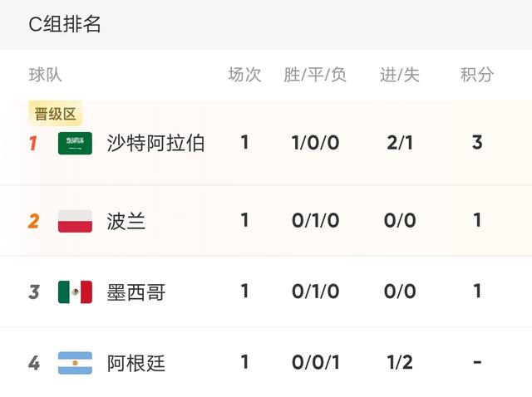Open team 波兰 details
This screenshot has width=532, height=397.
click(126, 221)
